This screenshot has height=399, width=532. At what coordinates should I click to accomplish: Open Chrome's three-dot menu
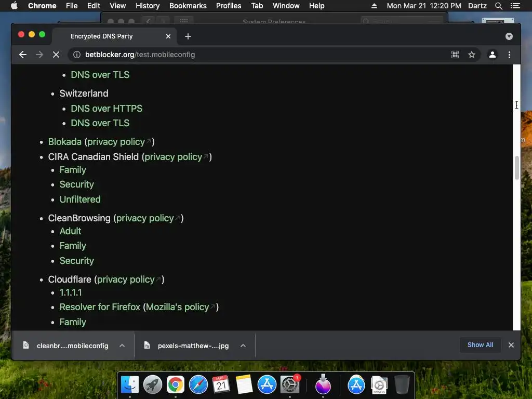(509, 55)
